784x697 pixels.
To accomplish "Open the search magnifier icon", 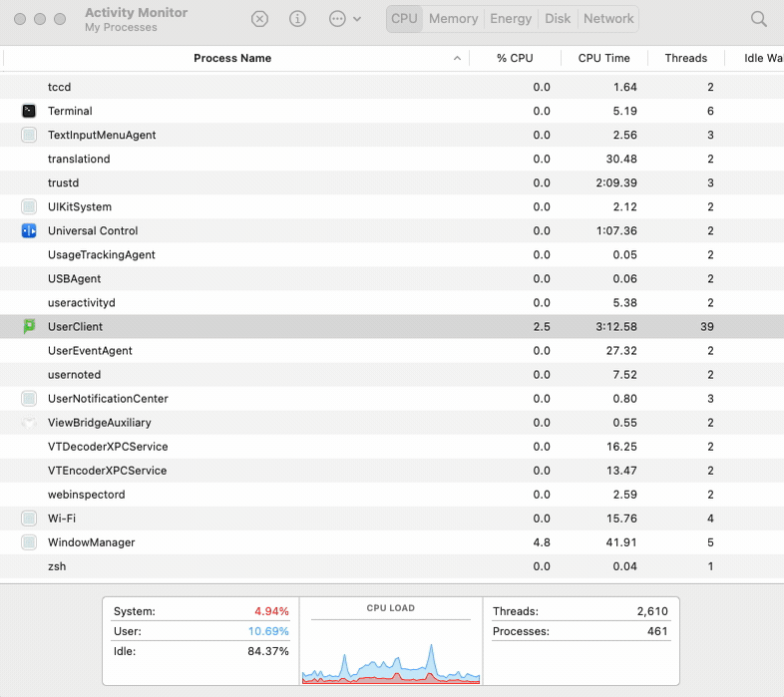I will point(758,19).
